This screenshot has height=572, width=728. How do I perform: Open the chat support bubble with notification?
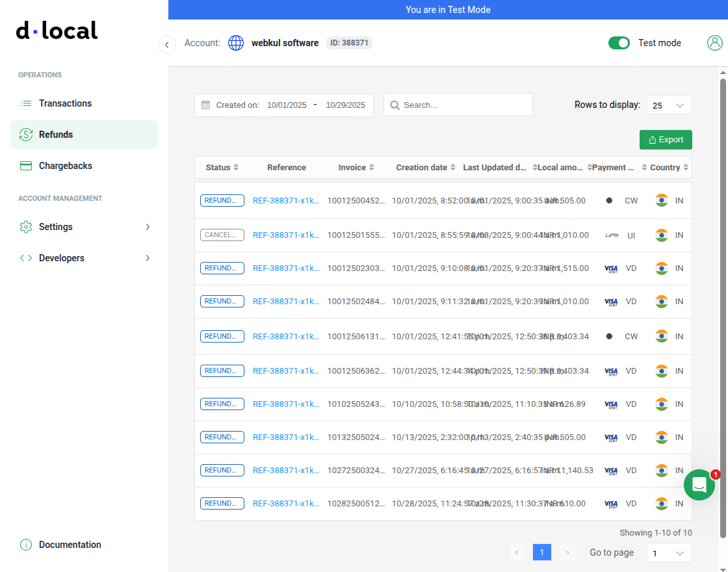[699, 485]
